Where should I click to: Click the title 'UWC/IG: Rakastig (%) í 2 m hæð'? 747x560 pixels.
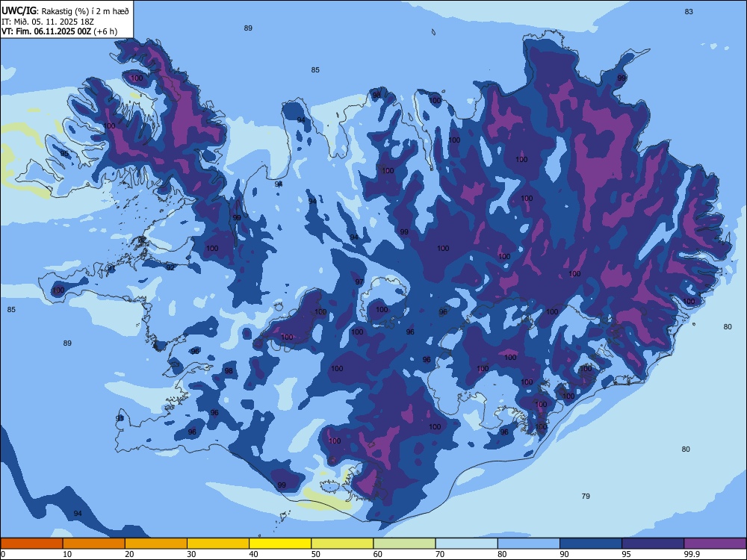(65, 11)
